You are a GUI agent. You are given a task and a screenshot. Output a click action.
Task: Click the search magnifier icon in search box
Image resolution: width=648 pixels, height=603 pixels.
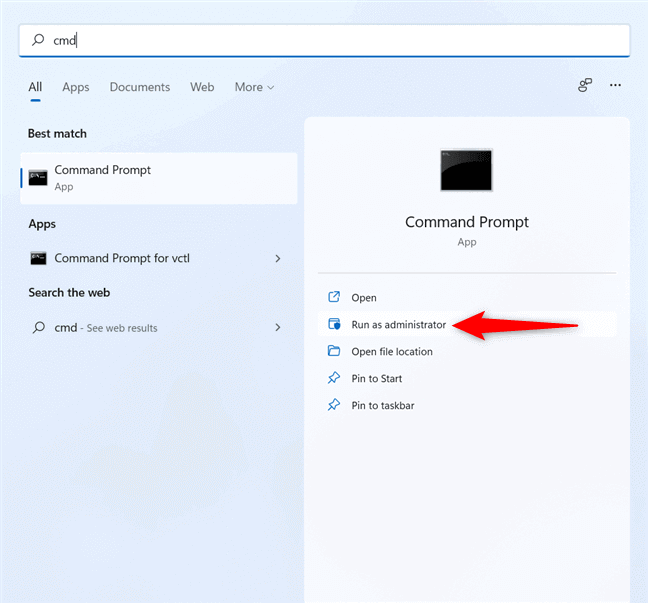tap(38, 41)
